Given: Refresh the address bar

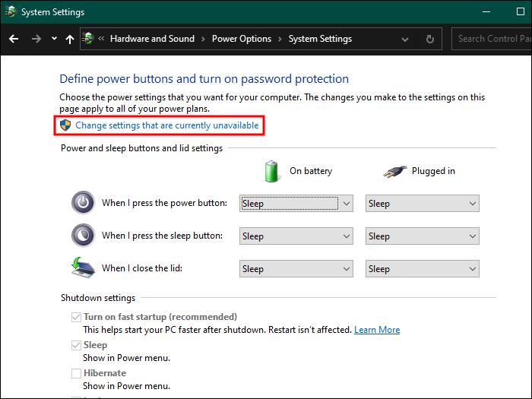Looking at the screenshot, I should (430, 39).
